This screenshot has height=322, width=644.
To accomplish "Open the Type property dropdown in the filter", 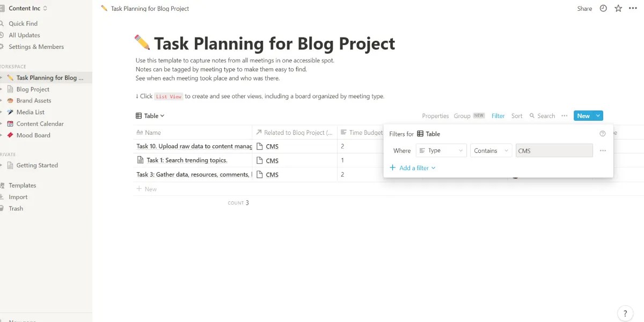I will click(440, 150).
